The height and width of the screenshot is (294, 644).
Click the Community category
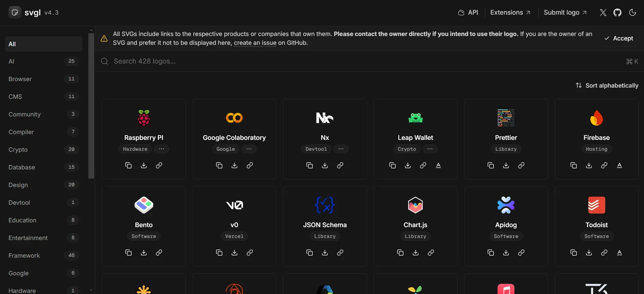pyautogui.click(x=44, y=114)
